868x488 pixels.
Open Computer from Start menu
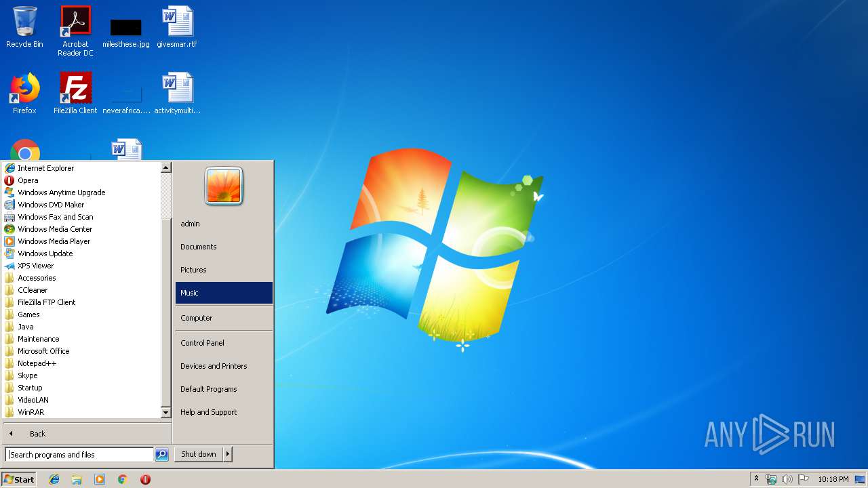click(x=224, y=318)
